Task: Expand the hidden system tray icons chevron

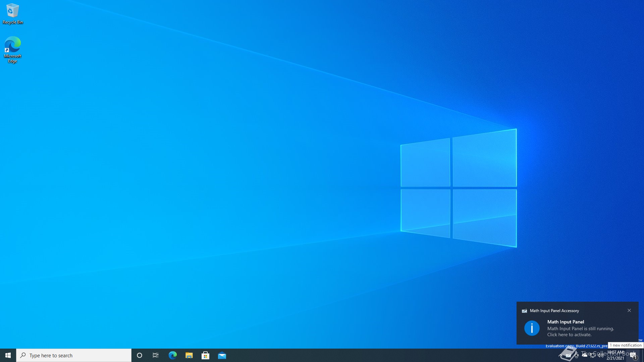Action: pos(560,355)
